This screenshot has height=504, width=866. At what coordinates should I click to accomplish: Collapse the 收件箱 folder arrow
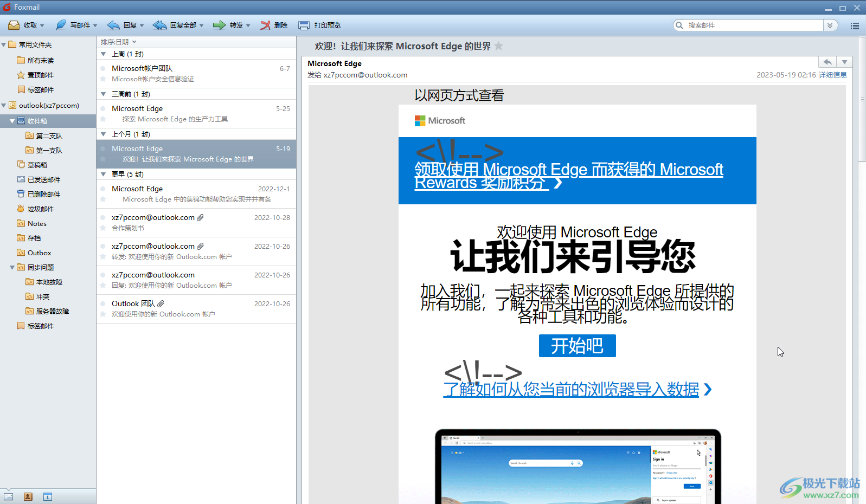(x=12, y=121)
